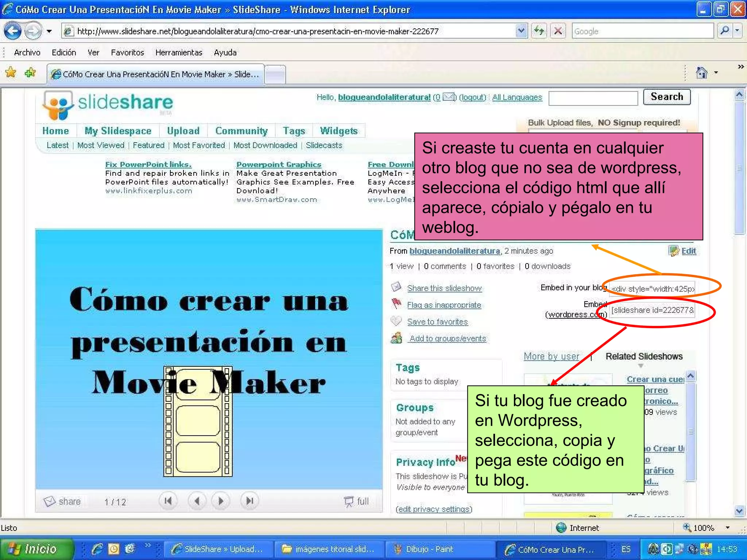Image resolution: width=747 pixels, height=560 pixels.
Task: Open the Edición menu
Action: (x=64, y=52)
